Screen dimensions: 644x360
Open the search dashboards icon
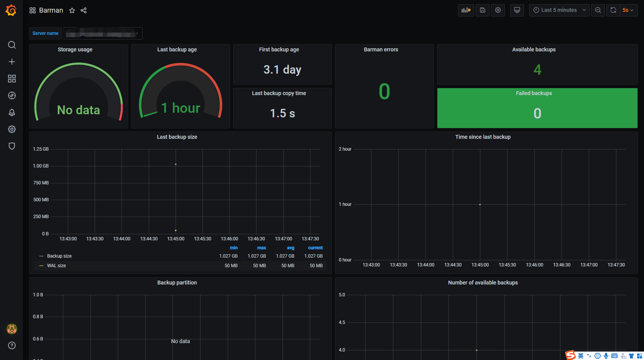(12, 45)
